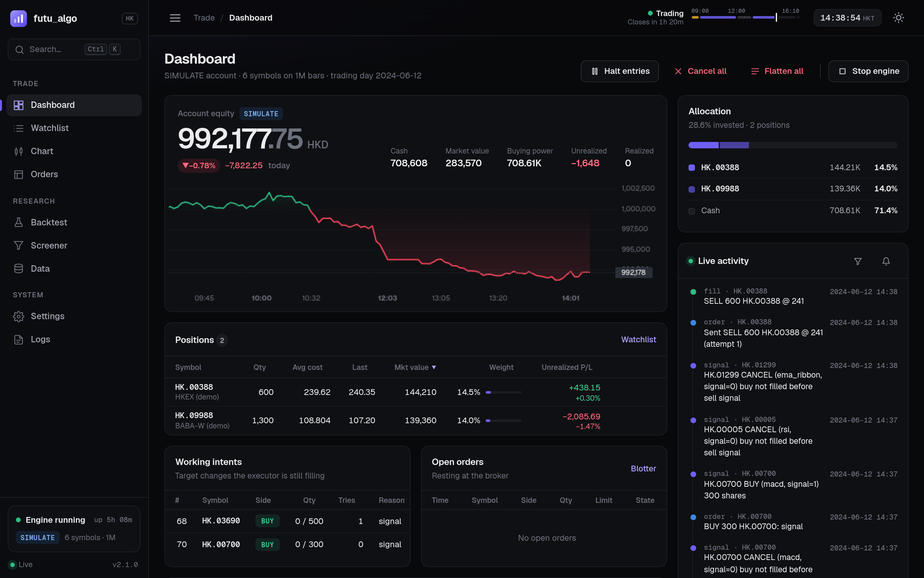
Task: Select the HK.09988 BABA-W position row
Action: click(415, 421)
